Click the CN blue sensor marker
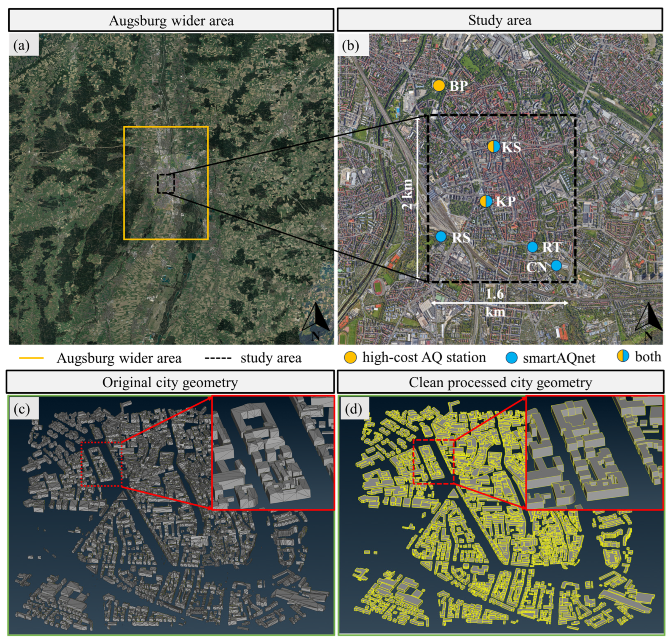 (x=556, y=265)
